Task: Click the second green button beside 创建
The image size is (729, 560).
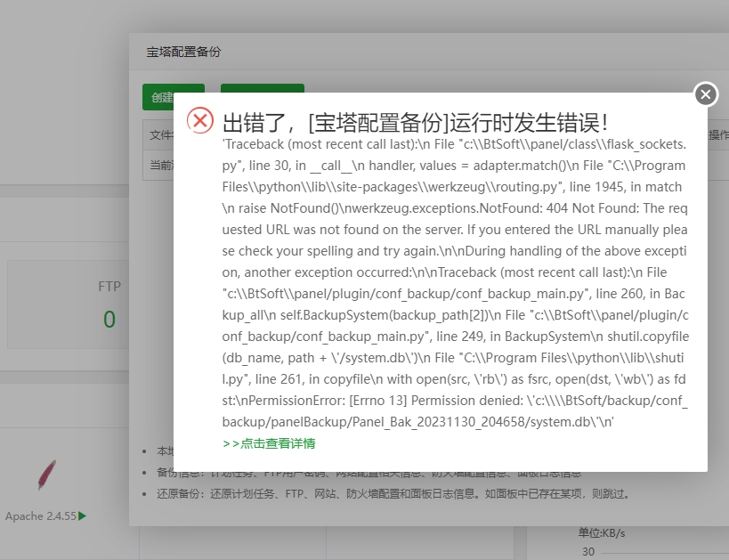Action: [x=263, y=88]
